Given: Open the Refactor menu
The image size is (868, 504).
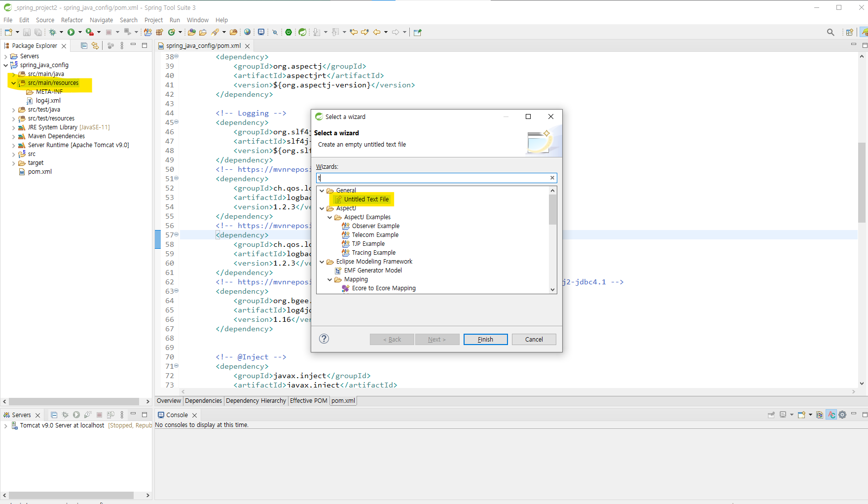Looking at the screenshot, I should pos(72,20).
